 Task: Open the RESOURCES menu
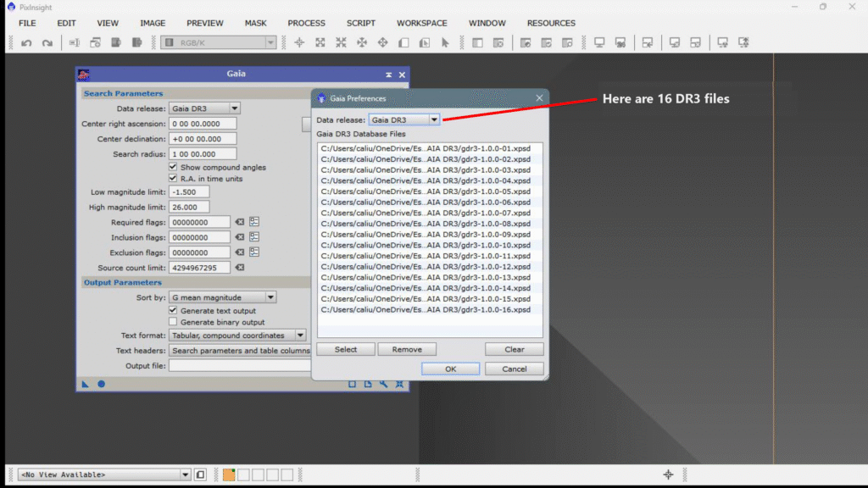click(x=551, y=23)
